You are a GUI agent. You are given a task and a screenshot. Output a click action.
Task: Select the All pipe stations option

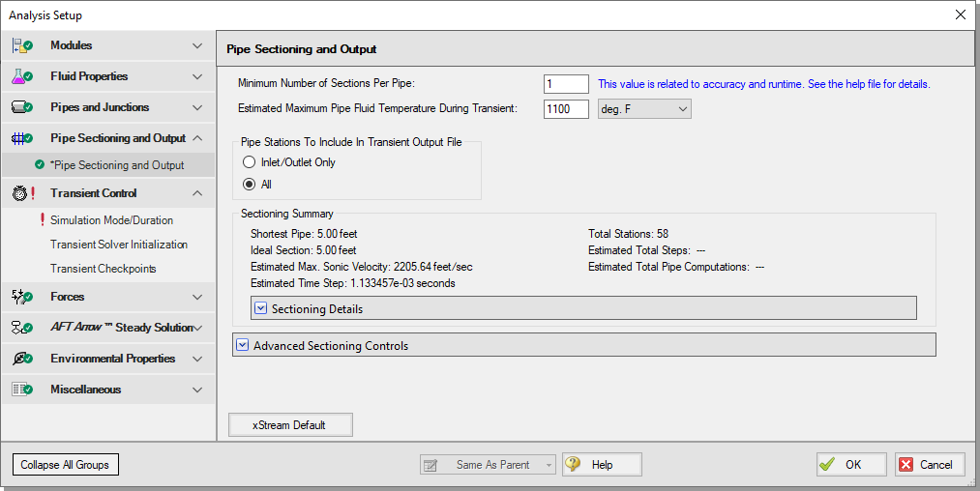point(250,184)
